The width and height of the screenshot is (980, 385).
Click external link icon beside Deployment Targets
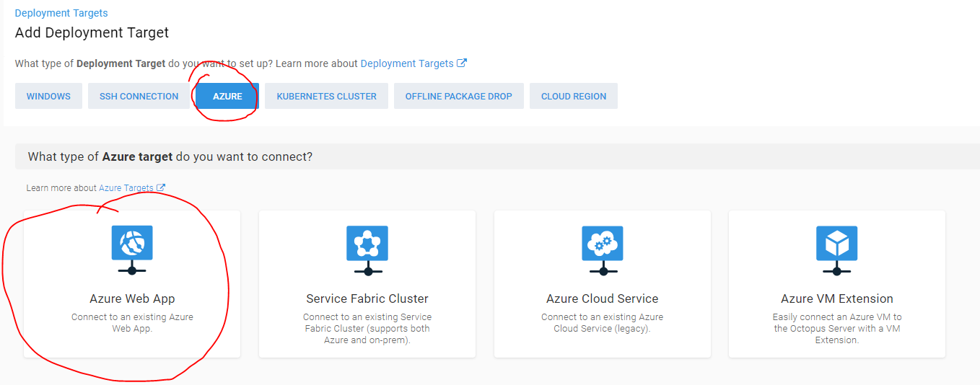click(462, 63)
